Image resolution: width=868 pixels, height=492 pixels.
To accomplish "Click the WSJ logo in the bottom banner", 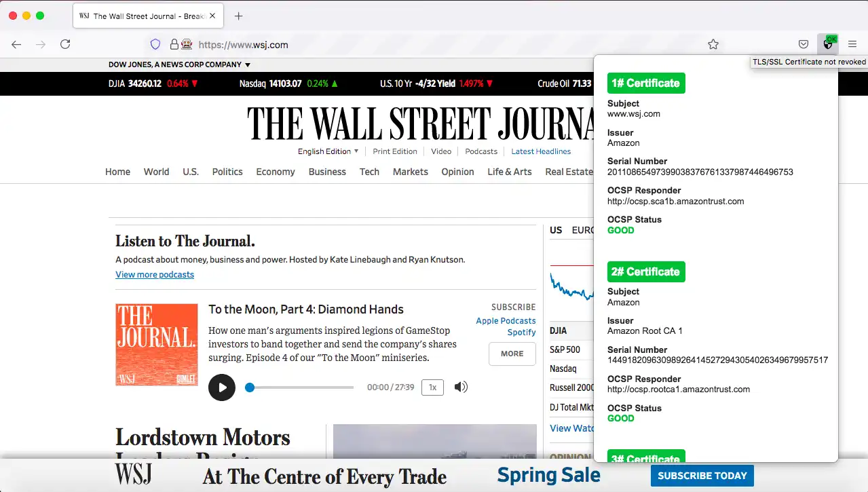I will pos(133,474).
